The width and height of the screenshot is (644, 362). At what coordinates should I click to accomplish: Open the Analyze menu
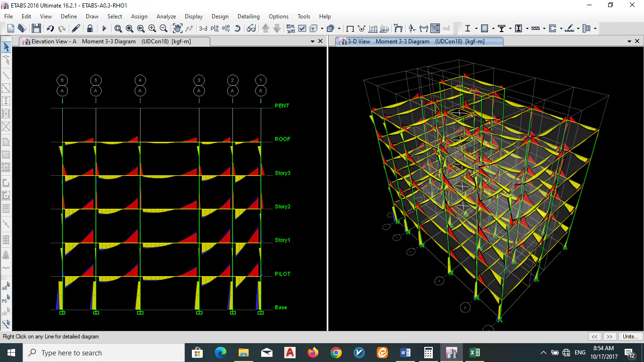[x=166, y=16]
